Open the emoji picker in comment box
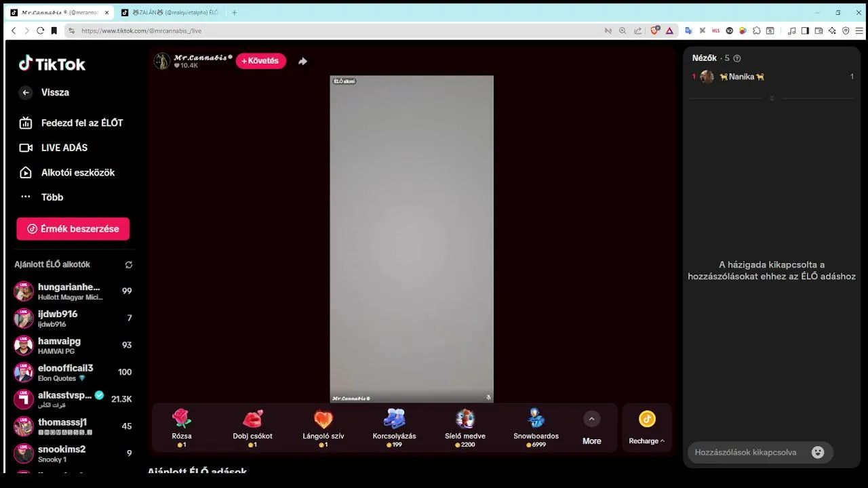The width and height of the screenshot is (868, 488). point(818,452)
